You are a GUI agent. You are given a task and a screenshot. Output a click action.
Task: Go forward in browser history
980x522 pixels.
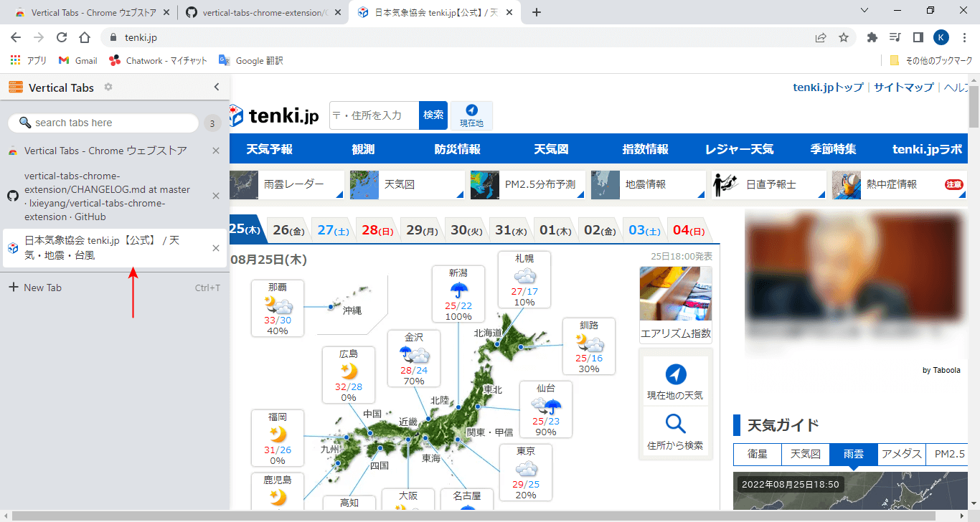pyautogui.click(x=39, y=37)
